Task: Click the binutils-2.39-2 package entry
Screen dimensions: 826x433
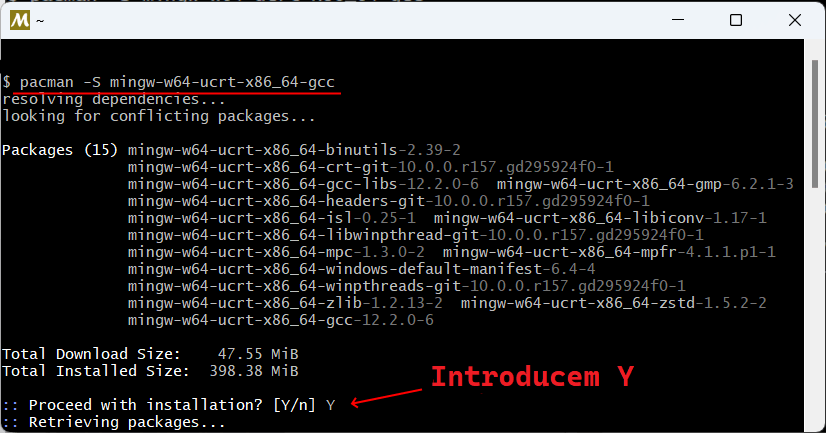Action: [294, 150]
